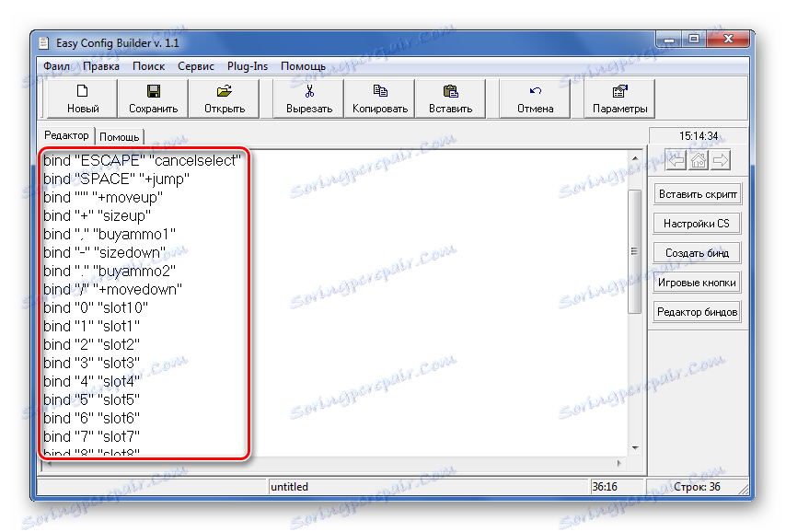Switch to the Помощь tab
The height and width of the screenshot is (532, 786).
pos(119,137)
